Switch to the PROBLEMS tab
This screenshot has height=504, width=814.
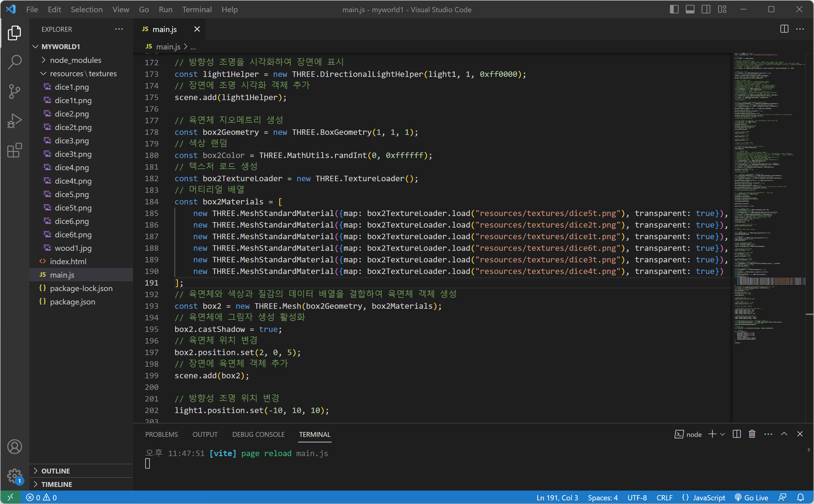point(161,434)
